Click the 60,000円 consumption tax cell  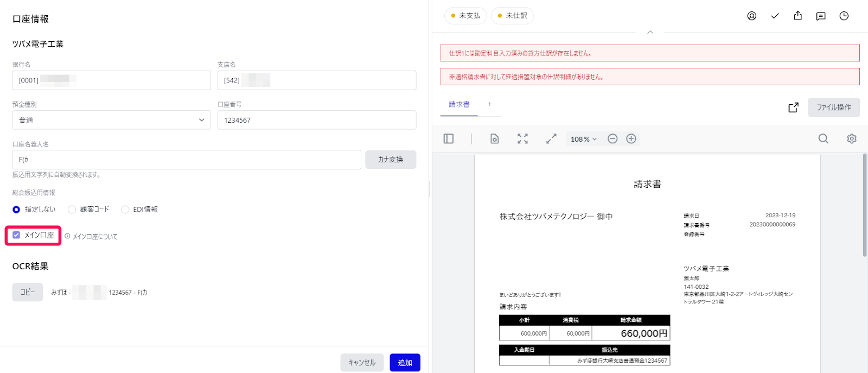[x=571, y=333]
